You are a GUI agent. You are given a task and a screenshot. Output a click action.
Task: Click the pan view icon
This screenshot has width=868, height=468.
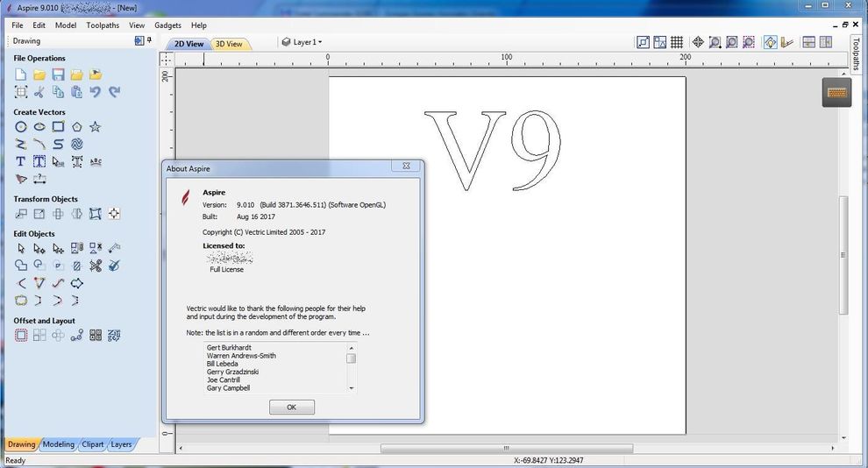698,42
